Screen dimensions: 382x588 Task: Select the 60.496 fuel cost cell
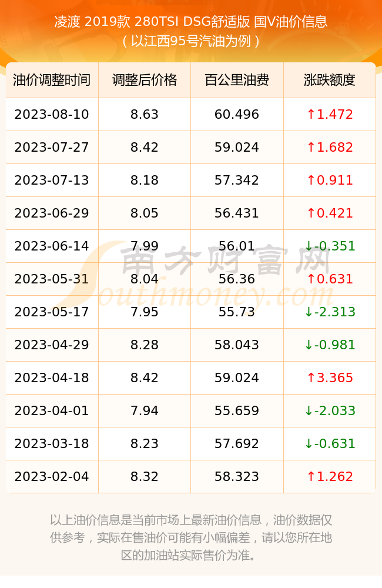point(237,115)
